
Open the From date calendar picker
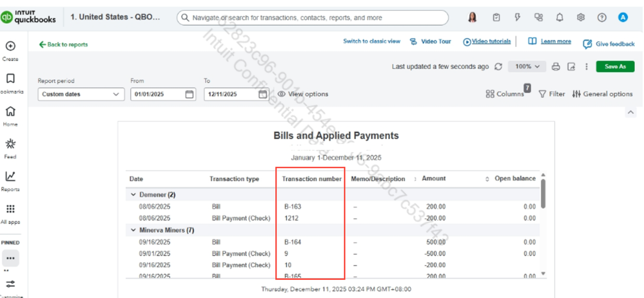pos(190,94)
